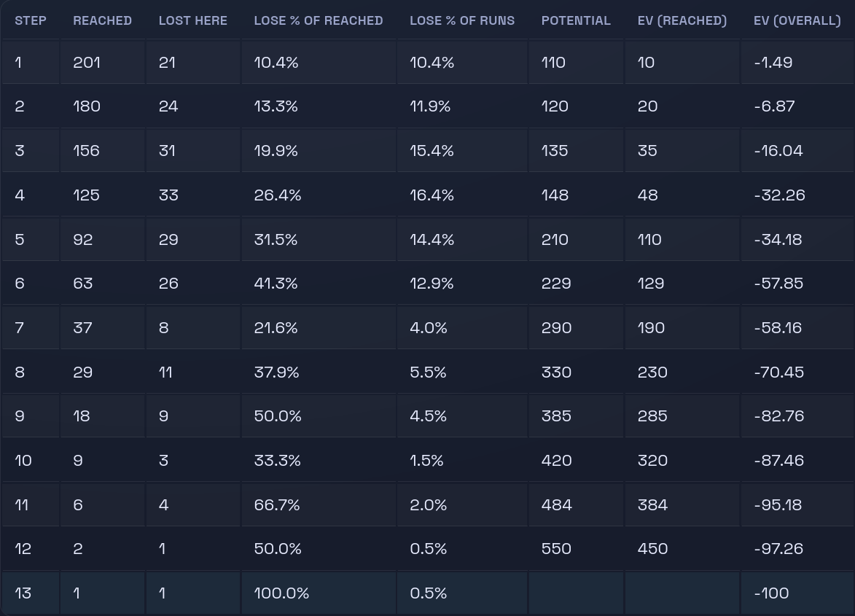Select the -6.87 overall EV cell
This screenshot has height=616, width=855.
[x=774, y=106]
